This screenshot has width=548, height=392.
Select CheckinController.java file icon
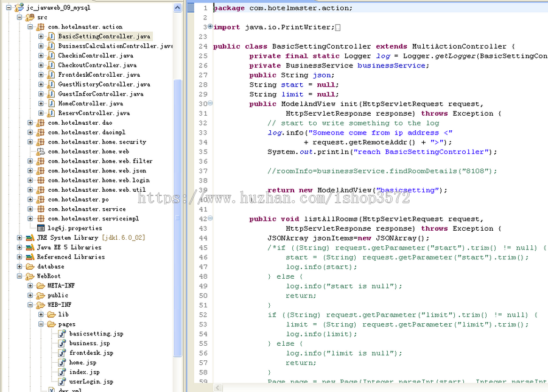point(51,55)
